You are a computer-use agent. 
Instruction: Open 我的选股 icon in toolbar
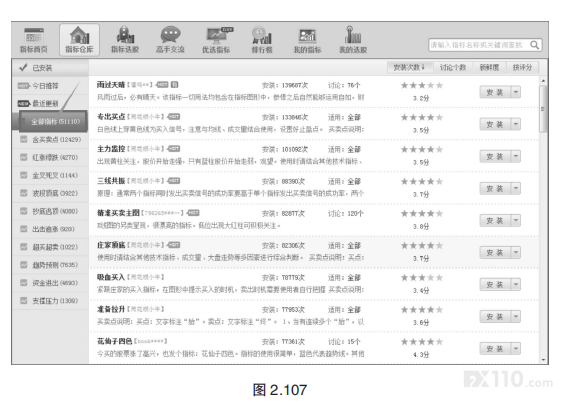coord(353,35)
